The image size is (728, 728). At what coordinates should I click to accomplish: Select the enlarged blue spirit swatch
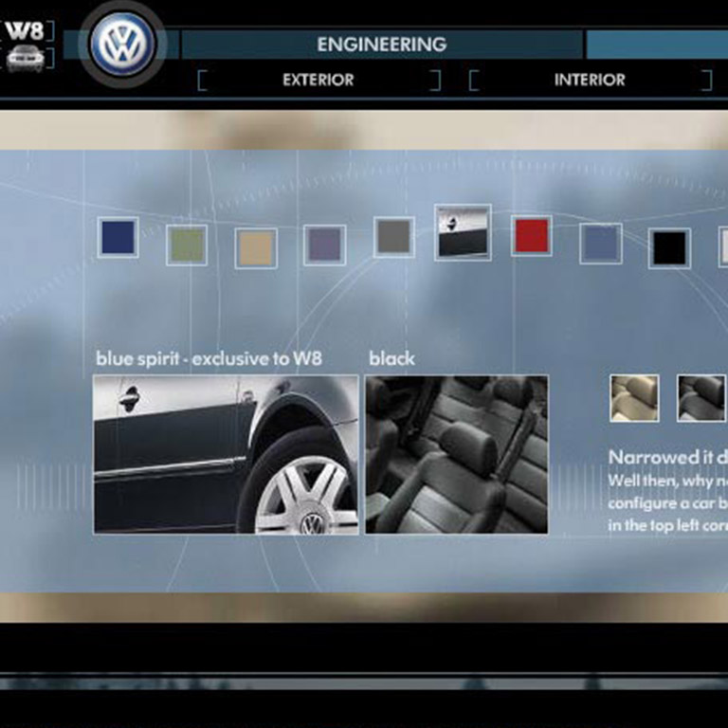(463, 232)
